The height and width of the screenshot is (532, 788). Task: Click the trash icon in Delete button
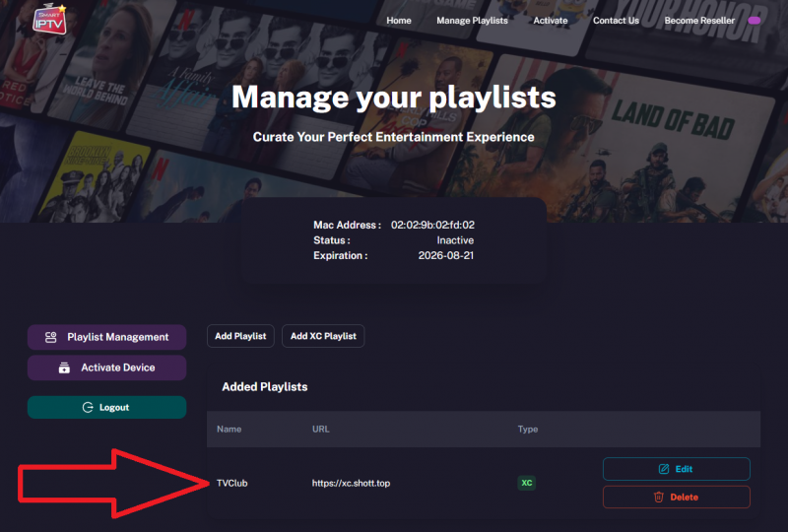click(x=658, y=498)
